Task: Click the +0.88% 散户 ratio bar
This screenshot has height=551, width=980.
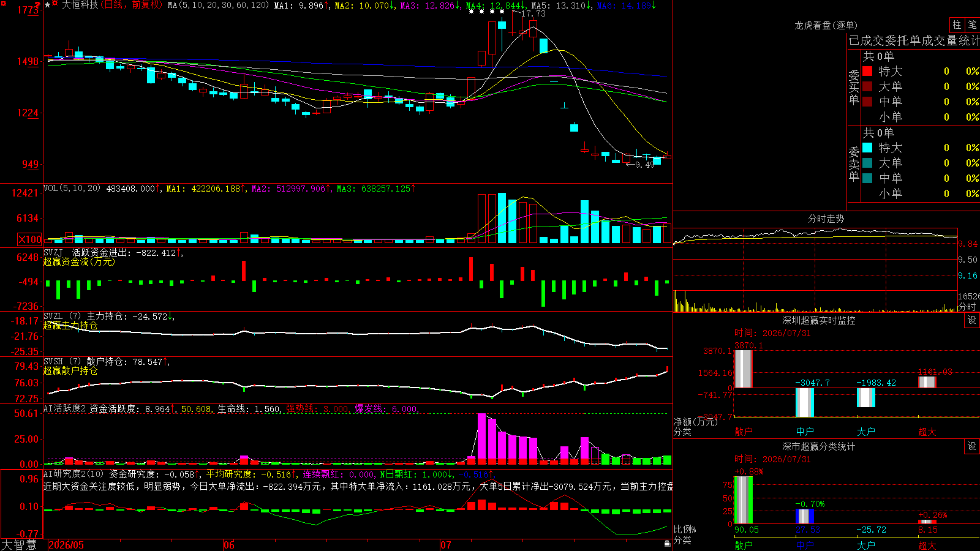Action: (744, 500)
